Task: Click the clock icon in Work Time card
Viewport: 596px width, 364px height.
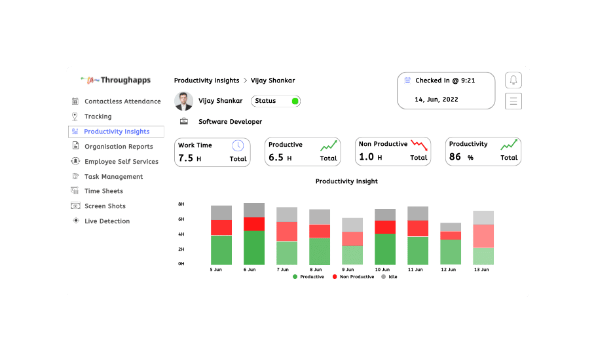Action: click(x=238, y=145)
